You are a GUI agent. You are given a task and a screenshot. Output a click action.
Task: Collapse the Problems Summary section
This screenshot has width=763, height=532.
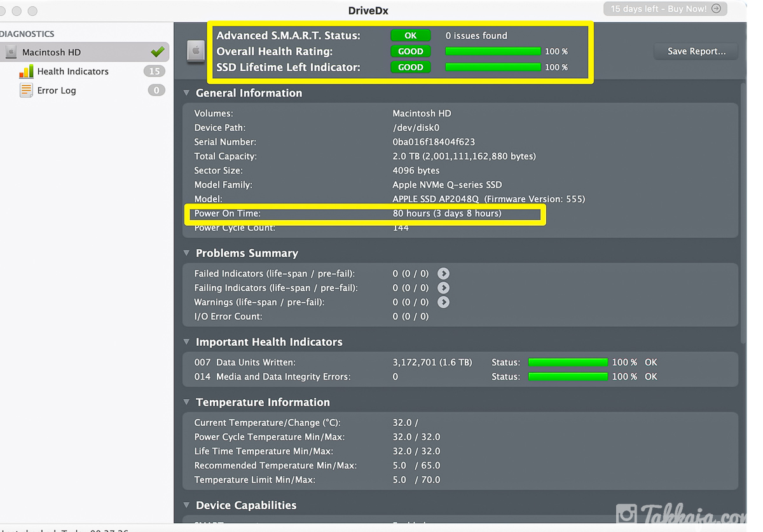pos(186,253)
